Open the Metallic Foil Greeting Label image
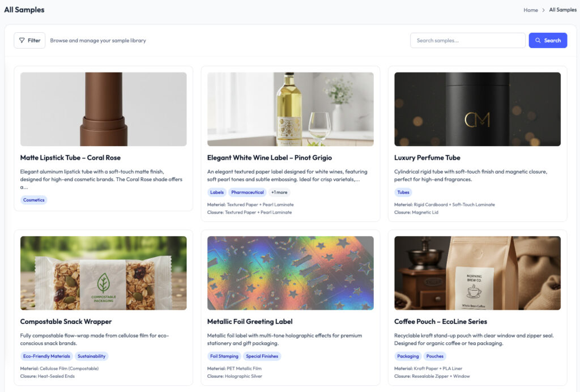This screenshot has width=580, height=392. [290, 273]
